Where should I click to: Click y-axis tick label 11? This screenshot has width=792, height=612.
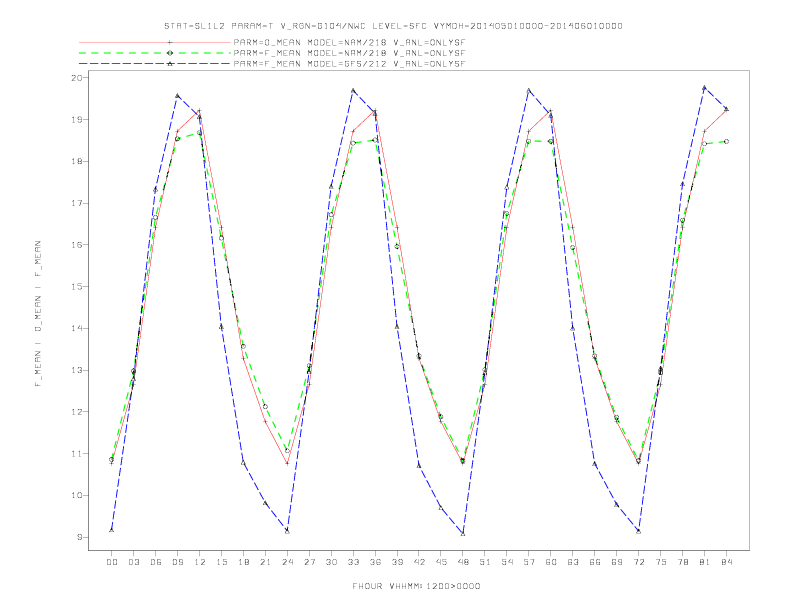point(77,454)
